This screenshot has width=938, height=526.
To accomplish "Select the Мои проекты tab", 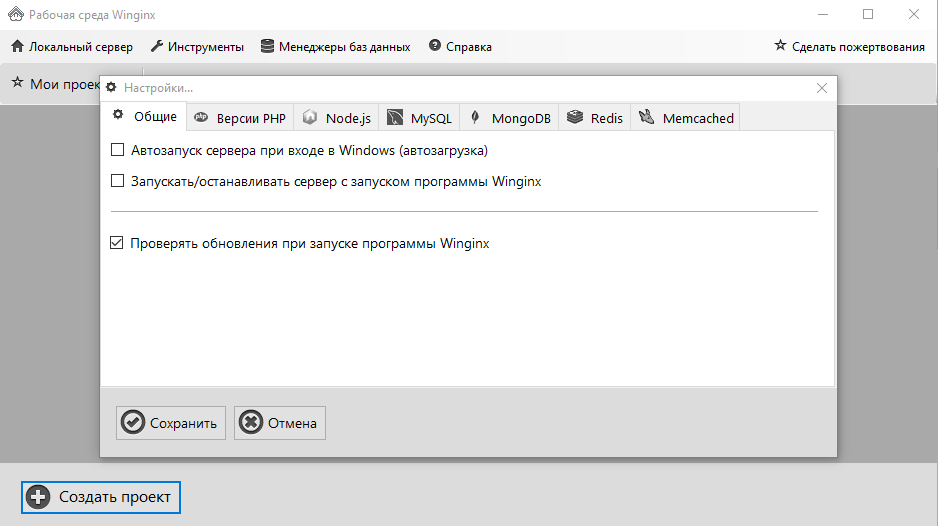I will 56,84.
